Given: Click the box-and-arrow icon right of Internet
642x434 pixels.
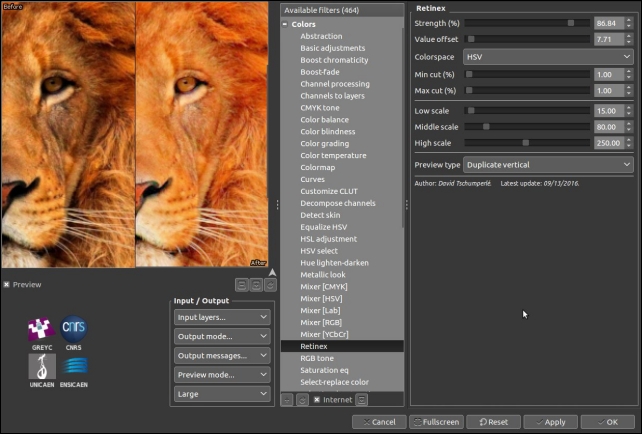Looking at the screenshot, I should (x=362, y=400).
